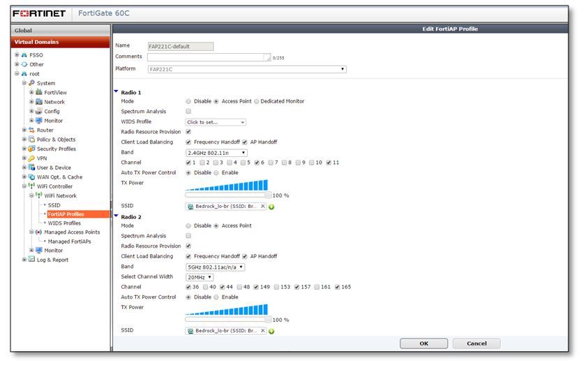Click the Security Profiles label
This screenshot has width=588, height=365.
click(x=56, y=149)
